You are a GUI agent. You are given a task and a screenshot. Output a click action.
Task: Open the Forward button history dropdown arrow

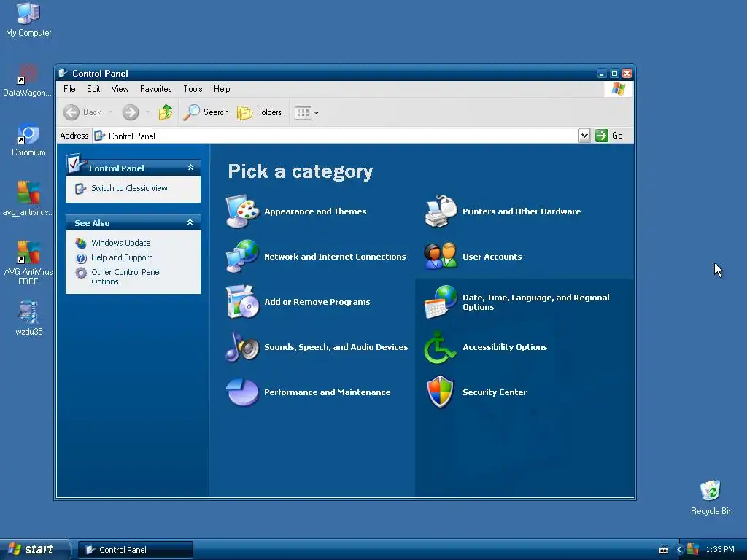147,112
